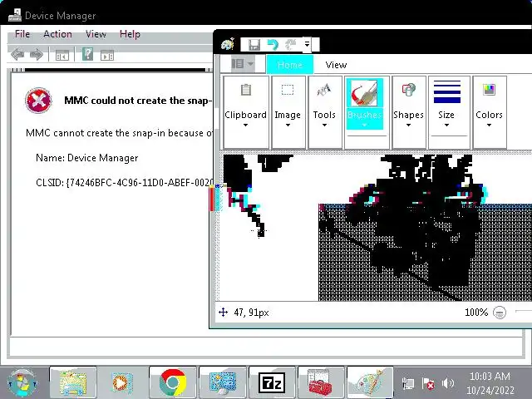Click the Paint application icon in title bar
532x399 pixels.
(x=228, y=44)
